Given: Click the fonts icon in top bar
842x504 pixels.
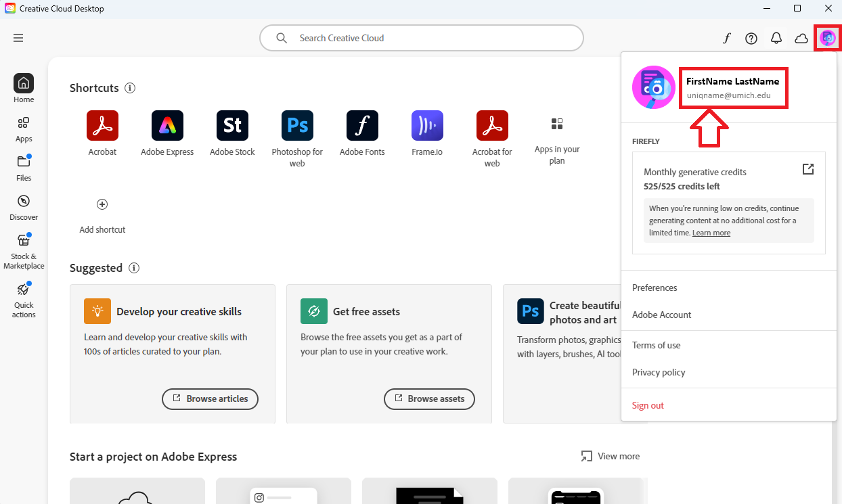Looking at the screenshot, I should [x=726, y=39].
